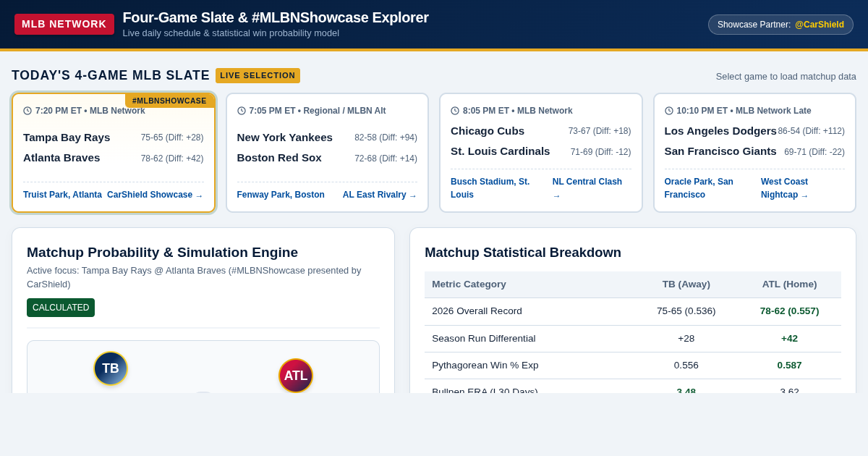Click the Yankees record 82-58 (Diff: +94)
The width and height of the screenshot is (868, 456).
click(x=386, y=138)
